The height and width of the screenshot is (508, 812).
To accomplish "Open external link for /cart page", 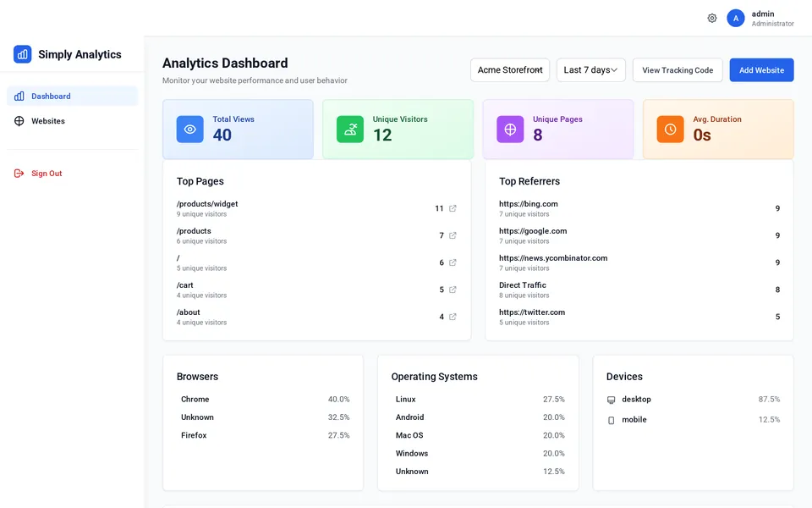I will pos(453,290).
